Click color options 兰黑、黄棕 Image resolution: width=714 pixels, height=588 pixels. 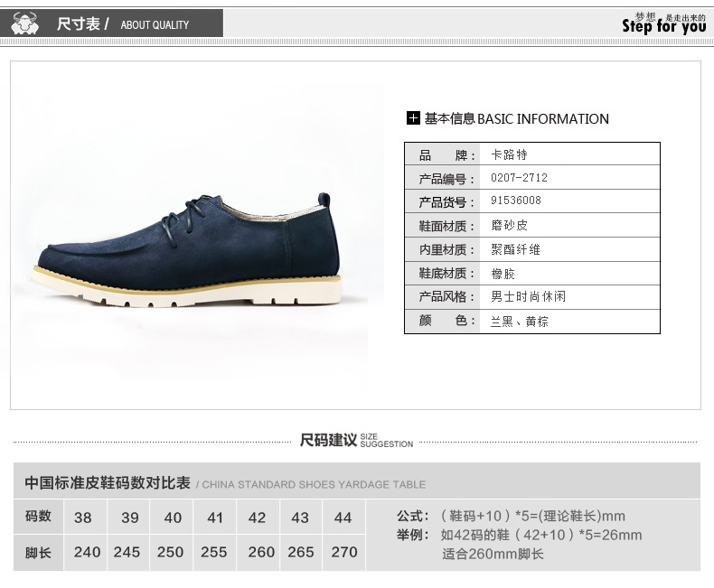click(x=519, y=322)
